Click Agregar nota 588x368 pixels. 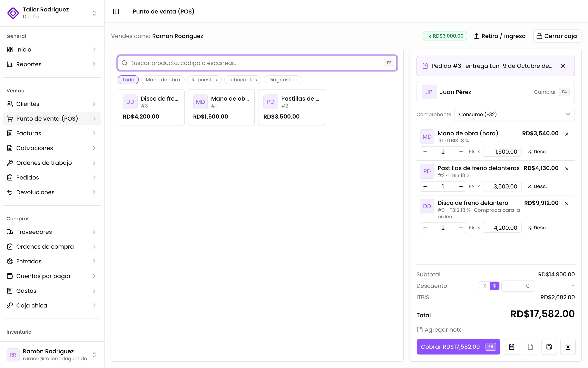[440, 330]
